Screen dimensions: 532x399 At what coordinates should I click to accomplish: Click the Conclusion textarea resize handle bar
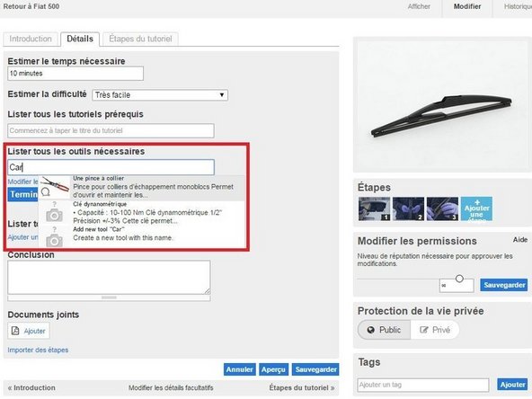[109, 297]
